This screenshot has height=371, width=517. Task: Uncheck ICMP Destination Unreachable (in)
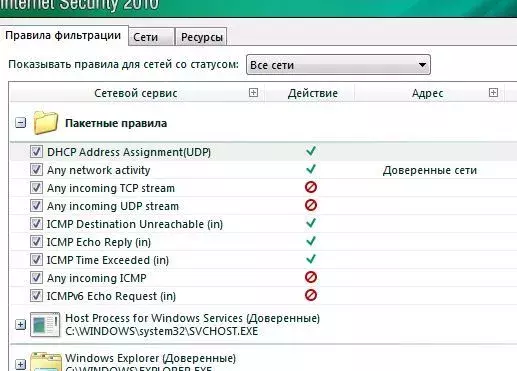(x=36, y=224)
